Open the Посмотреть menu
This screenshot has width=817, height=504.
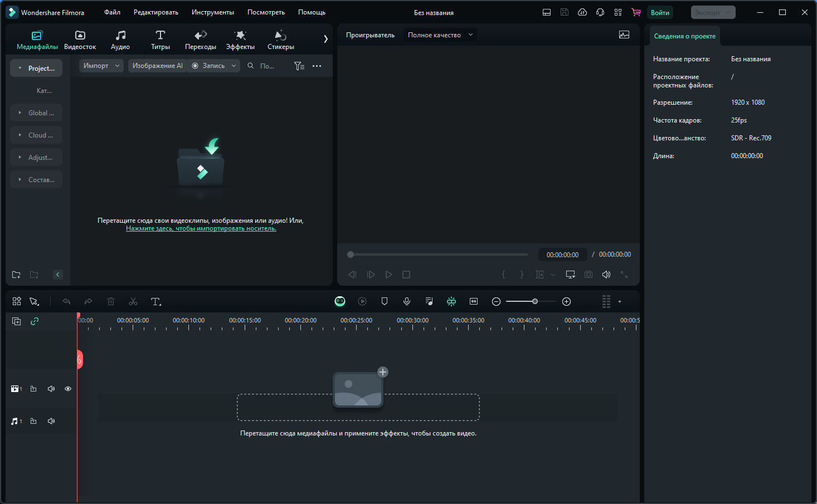(x=266, y=12)
